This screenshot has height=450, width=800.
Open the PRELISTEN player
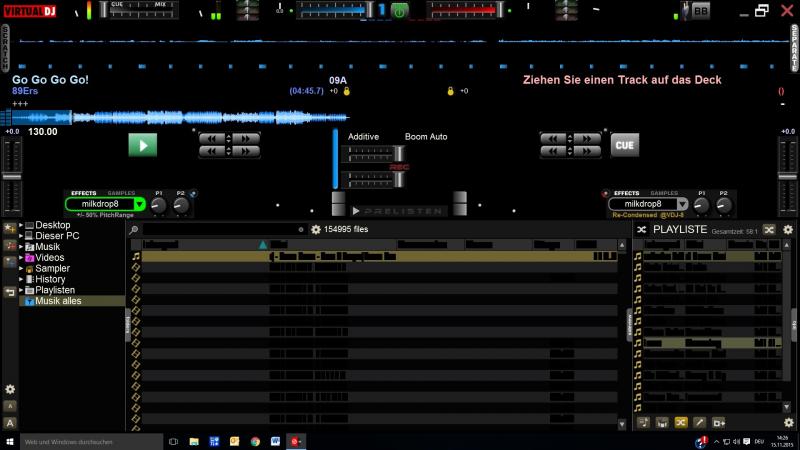(400, 211)
